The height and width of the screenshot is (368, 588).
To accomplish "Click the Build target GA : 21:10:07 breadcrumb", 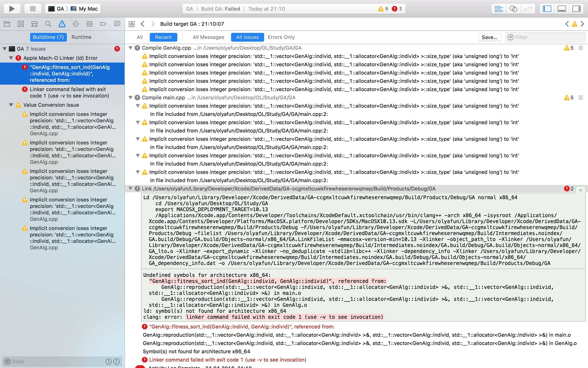I will (x=192, y=24).
